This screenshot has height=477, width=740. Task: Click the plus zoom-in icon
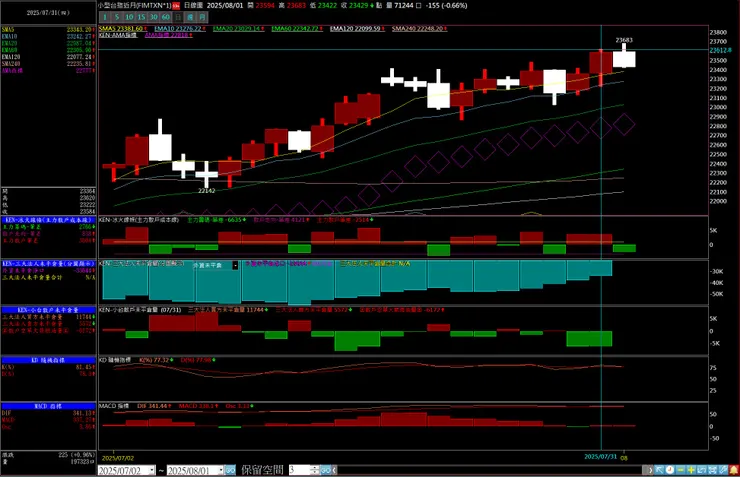691,470
